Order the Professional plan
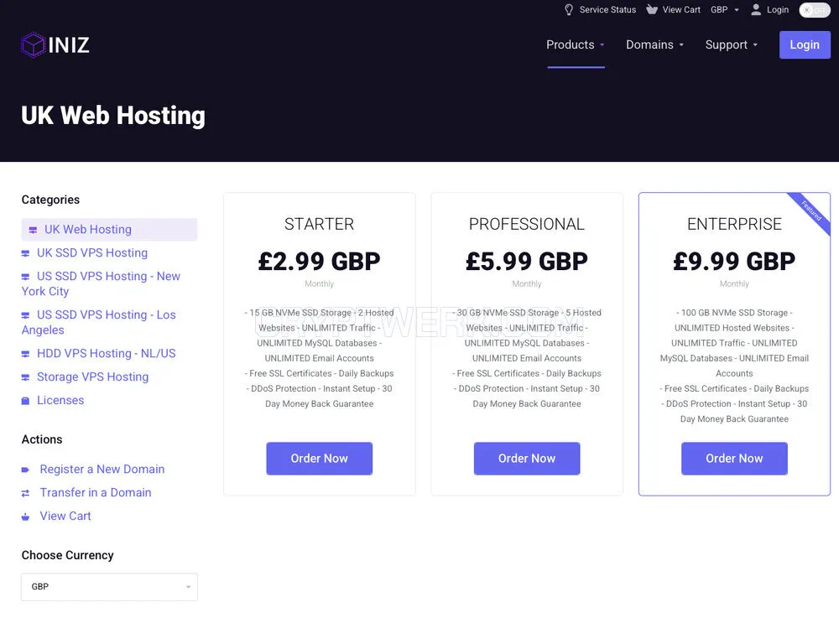Screen dimensions: 839x644 [x=527, y=459]
